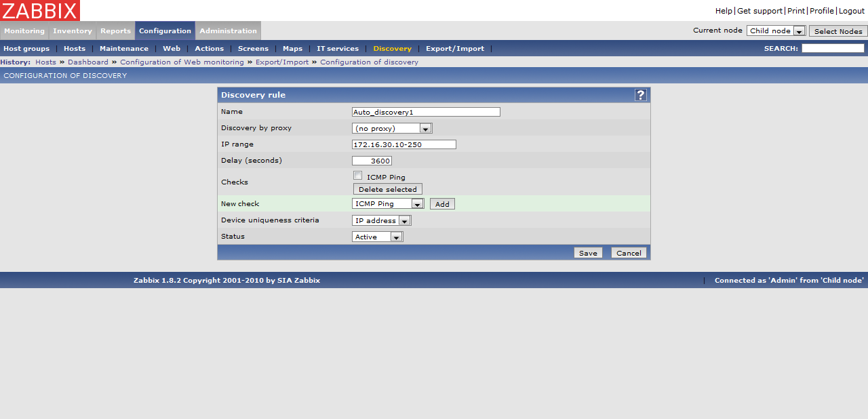Open Dashboard from the history breadcrumb
This screenshot has height=419, width=868.
point(88,62)
